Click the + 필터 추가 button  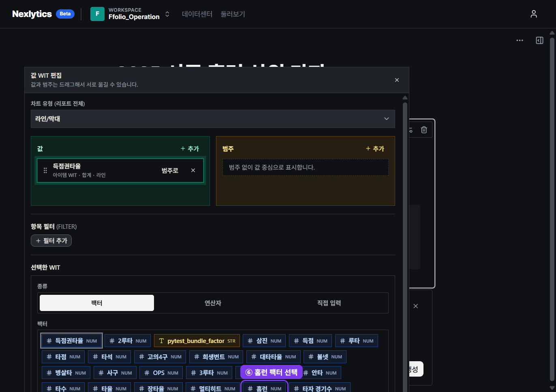(51, 241)
